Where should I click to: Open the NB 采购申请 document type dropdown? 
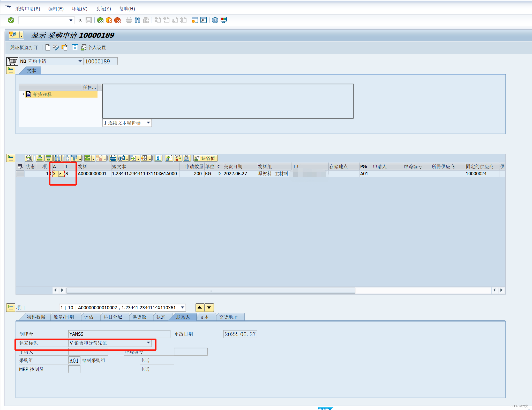(80, 61)
